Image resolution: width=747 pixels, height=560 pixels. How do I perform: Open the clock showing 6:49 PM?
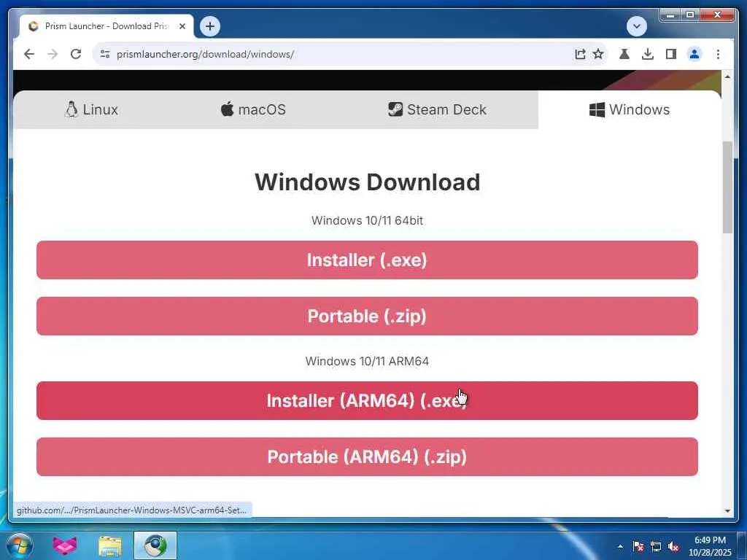(x=710, y=546)
